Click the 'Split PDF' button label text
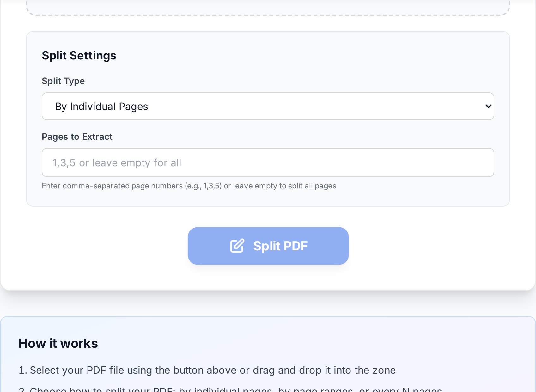Viewport: 536px width, 392px height. coord(280,246)
